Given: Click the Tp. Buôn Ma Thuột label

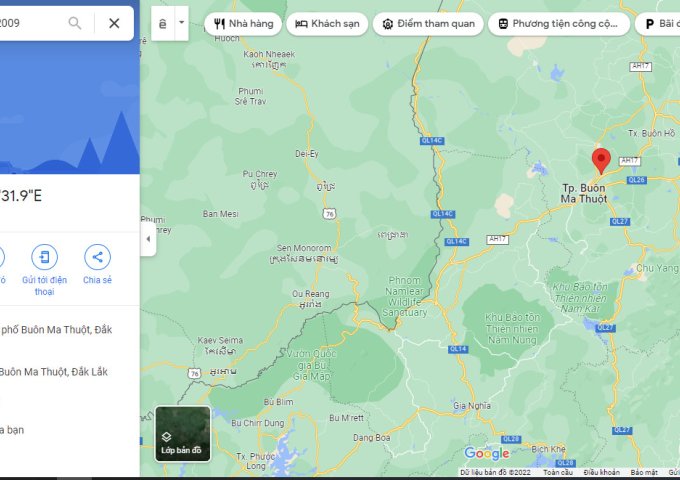Looking at the screenshot, I should click(584, 193).
